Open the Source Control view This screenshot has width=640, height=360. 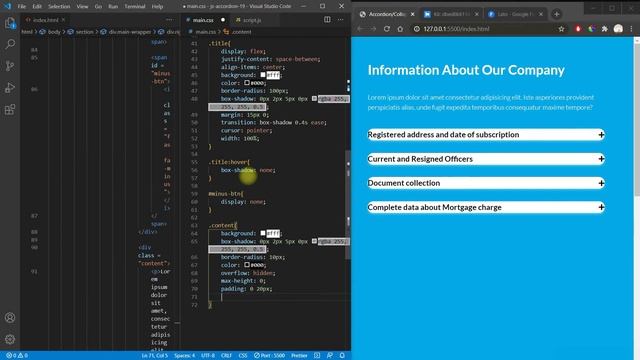tap(10, 66)
